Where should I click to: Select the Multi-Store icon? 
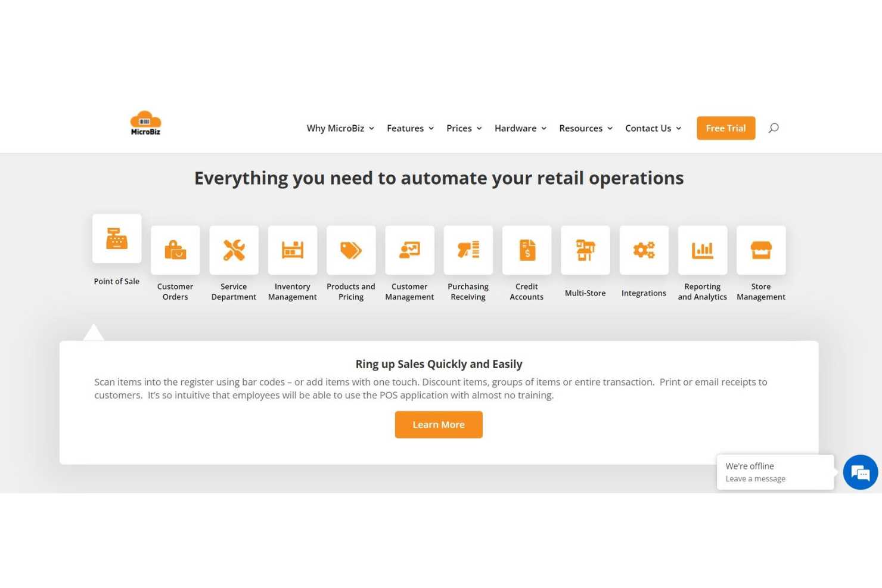tap(585, 250)
